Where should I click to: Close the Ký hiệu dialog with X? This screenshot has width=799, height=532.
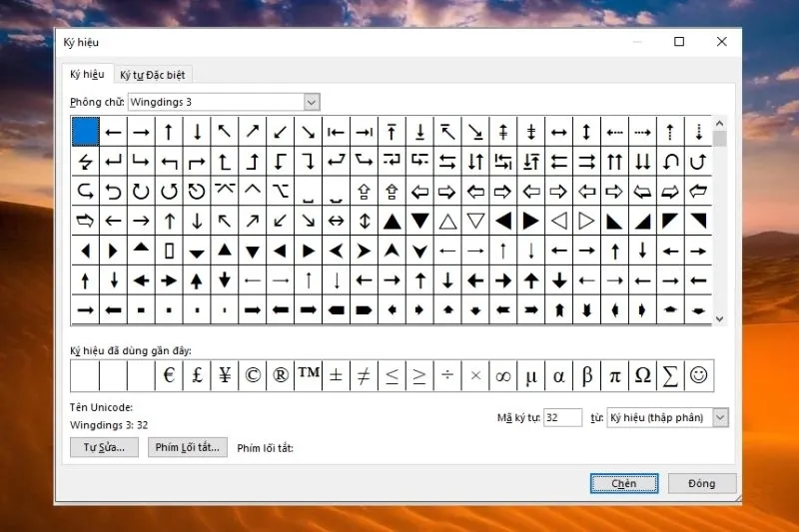coord(721,42)
